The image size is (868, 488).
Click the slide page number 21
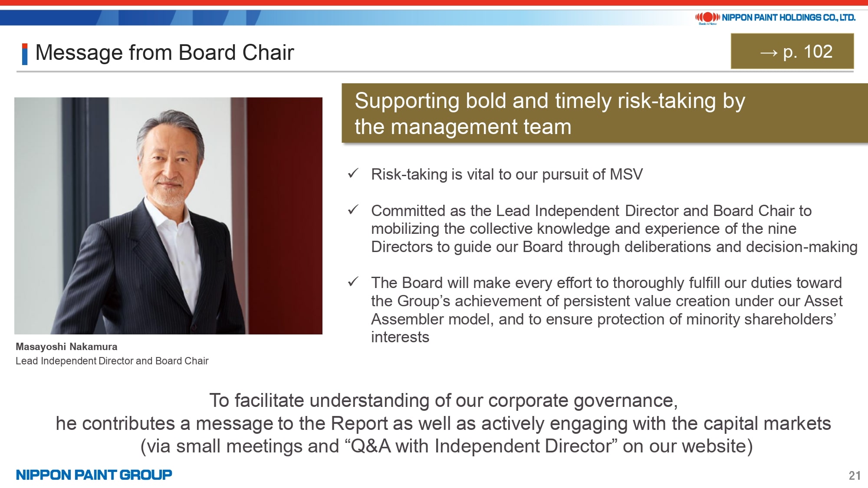[x=855, y=475]
